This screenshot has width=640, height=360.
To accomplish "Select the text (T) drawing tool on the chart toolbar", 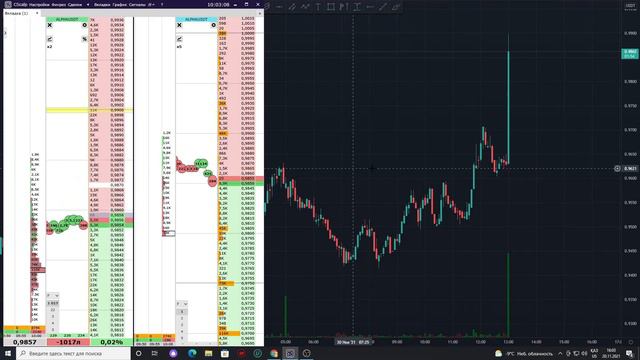I will (318, 7).
